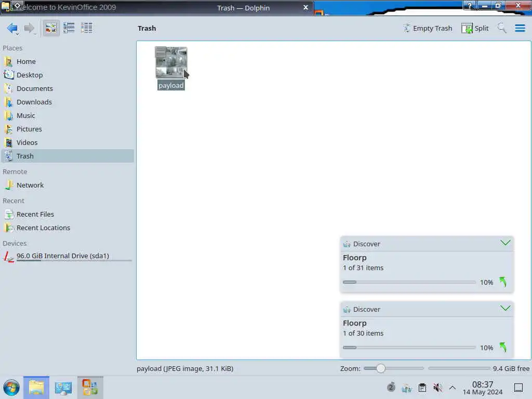Switch to Icons view mode
Image resolution: width=532 pixels, height=399 pixels.
[51, 28]
